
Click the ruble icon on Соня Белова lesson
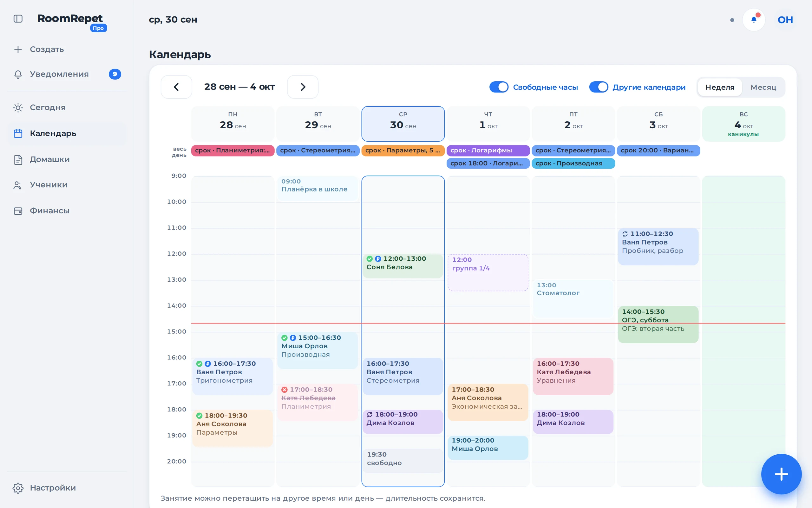tap(378, 259)
